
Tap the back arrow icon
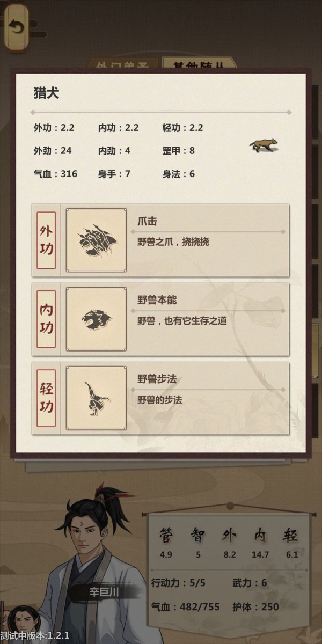click(x=17, y=27)
